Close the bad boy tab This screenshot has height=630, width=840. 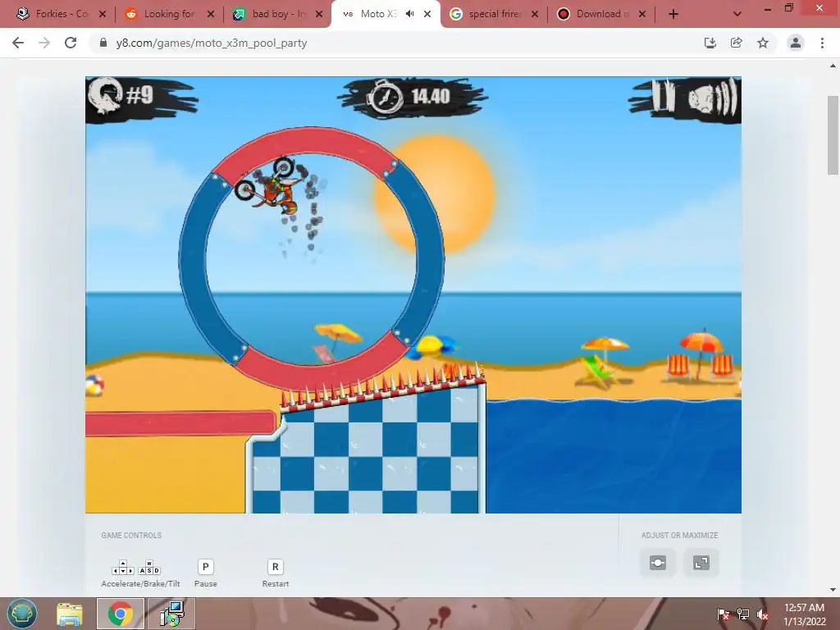319,14
